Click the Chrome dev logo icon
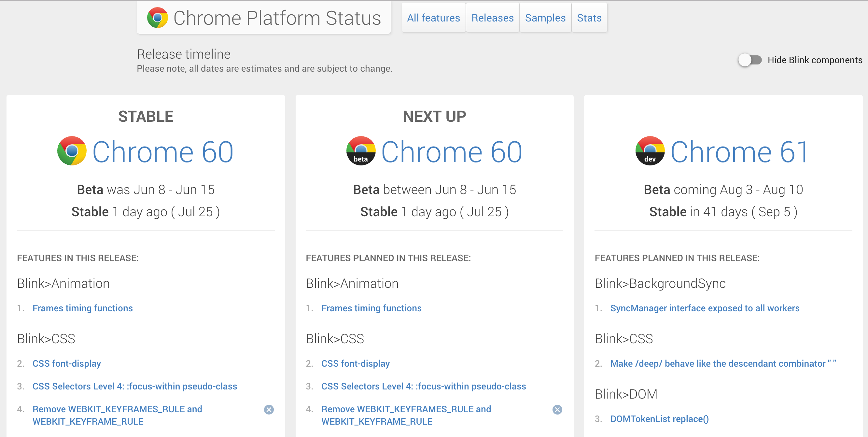Viewport: 868px width, 437px height. [x=650, y=151]
